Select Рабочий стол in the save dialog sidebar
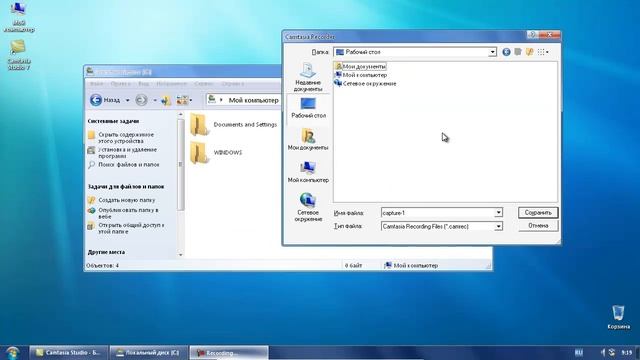This screenshot has width=640, height=360. pyautogui.click(x=308, y=108)
